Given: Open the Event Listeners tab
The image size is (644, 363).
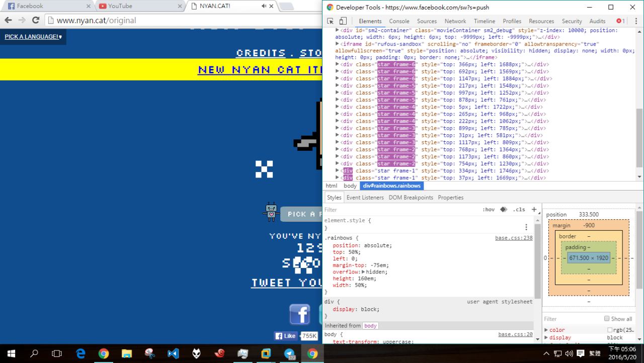Looking at the screenshot, I should (365, 198).
